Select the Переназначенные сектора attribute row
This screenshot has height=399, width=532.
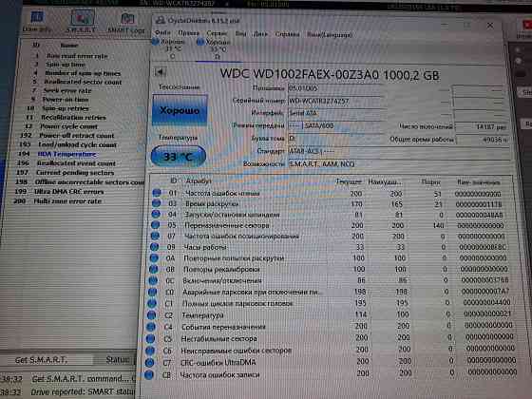pos(328,226)
